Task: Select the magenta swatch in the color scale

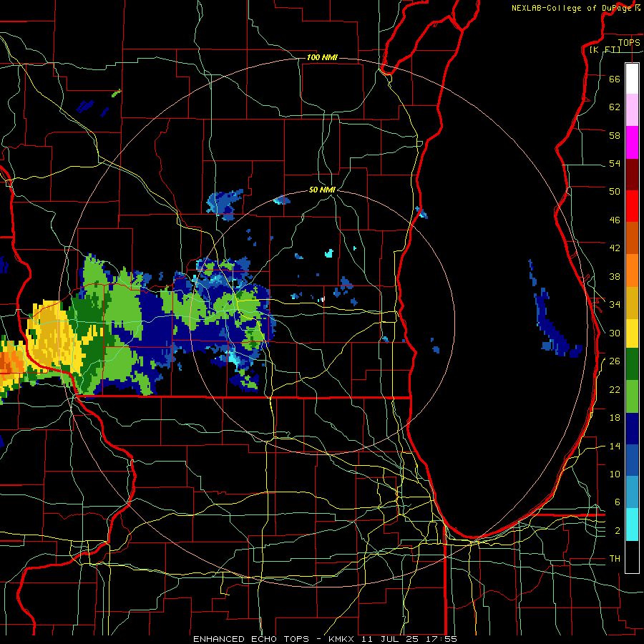Action: [x=632, y=142]
